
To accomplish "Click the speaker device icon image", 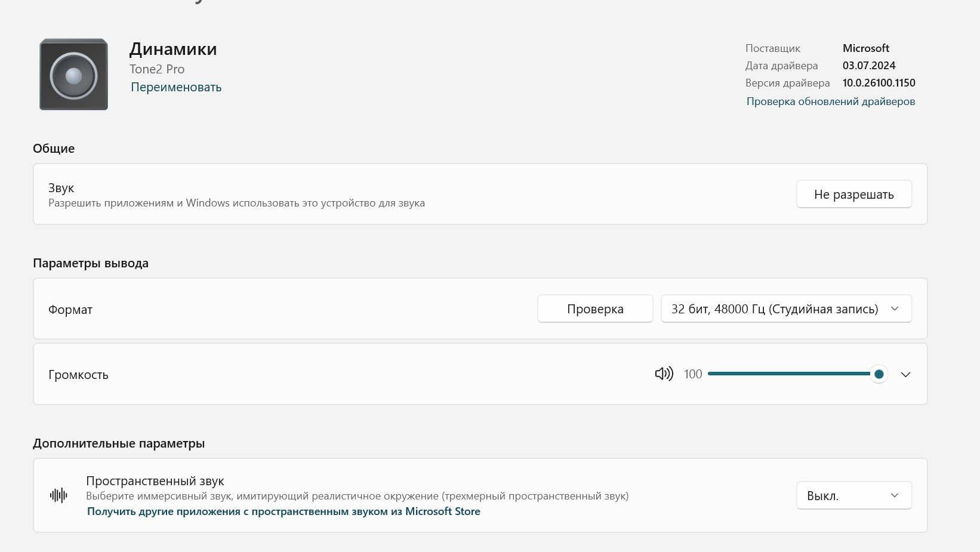I will [x=73, y=75].
